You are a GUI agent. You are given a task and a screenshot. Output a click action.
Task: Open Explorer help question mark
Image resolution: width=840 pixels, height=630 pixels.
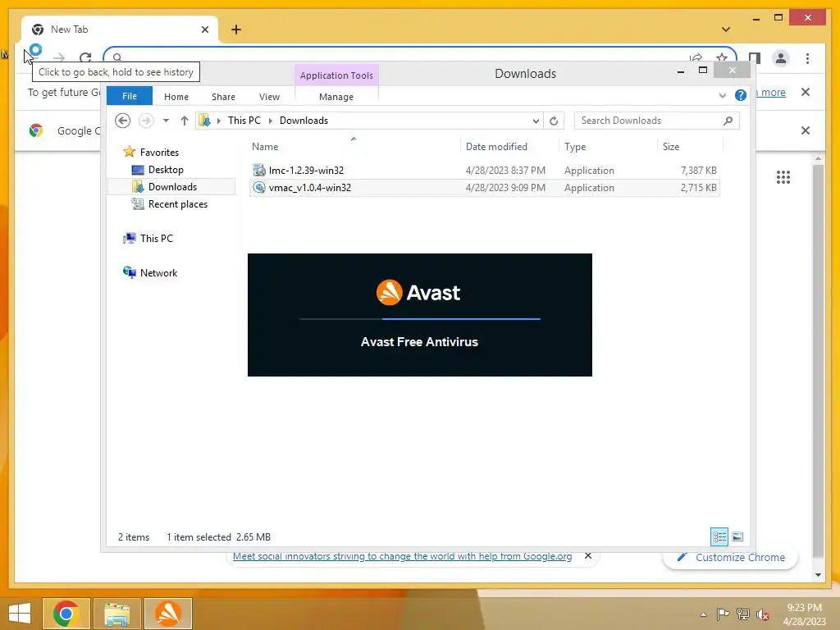pos(741,95)
